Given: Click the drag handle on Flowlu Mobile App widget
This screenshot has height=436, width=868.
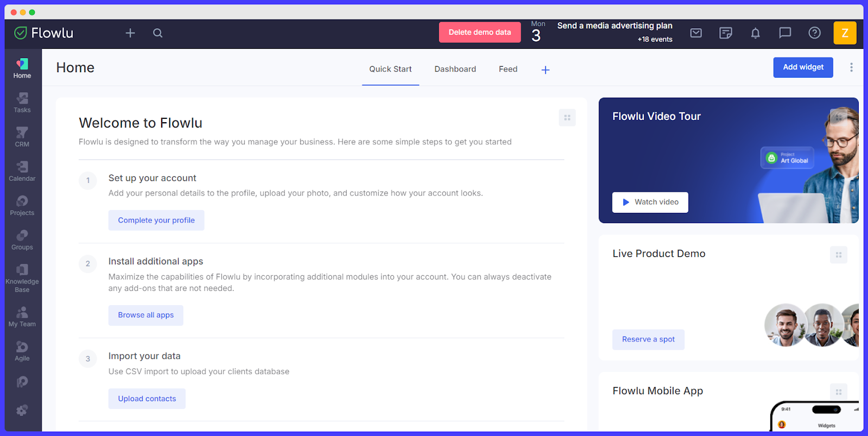Looking at the screenshot, I should pyautogui.click(x=838, y=392).
